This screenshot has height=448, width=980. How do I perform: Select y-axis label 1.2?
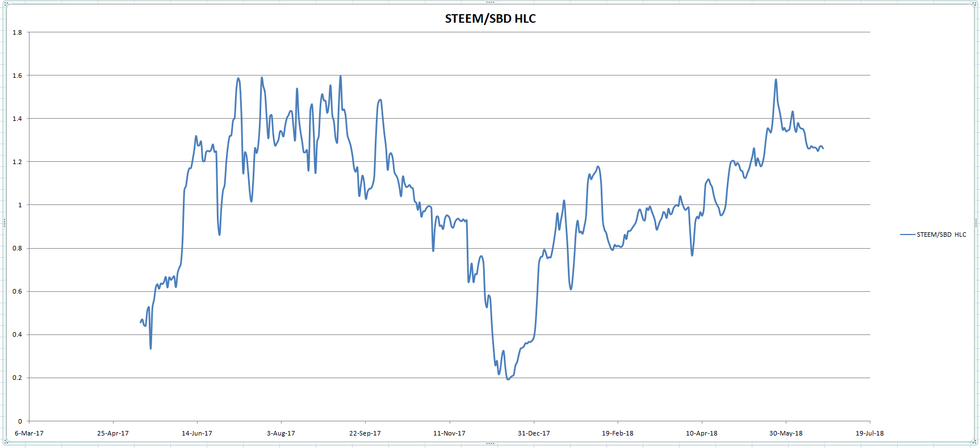click(x=17, y=162)
